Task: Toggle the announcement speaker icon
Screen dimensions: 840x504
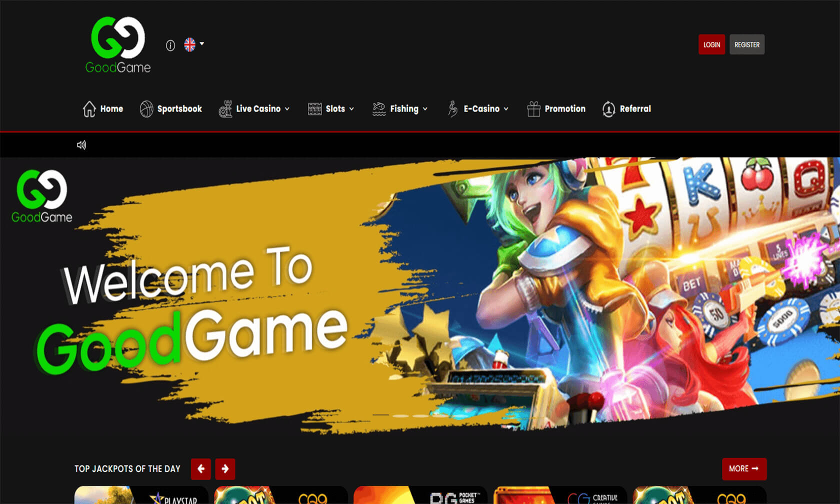Action: [x=81, y=145]
